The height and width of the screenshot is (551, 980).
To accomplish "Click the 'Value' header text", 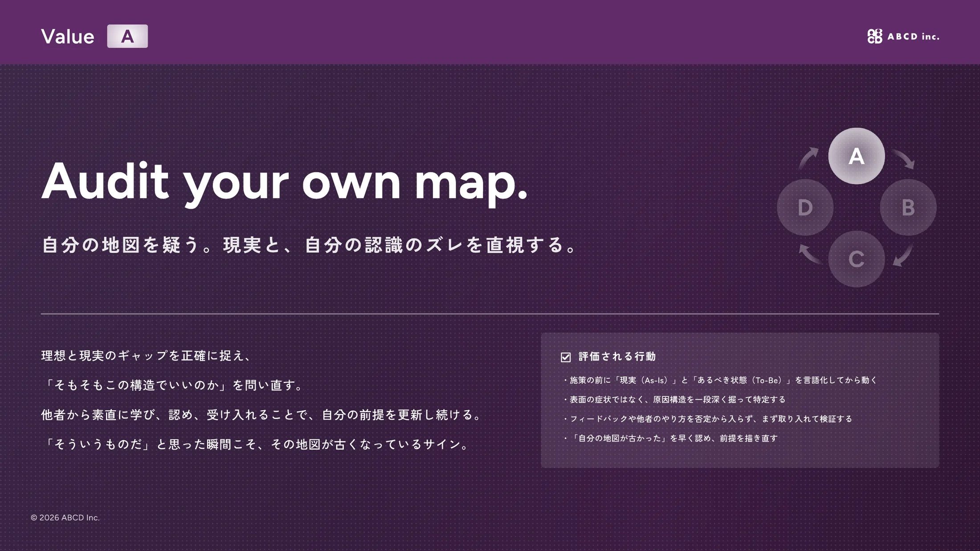I will pyautogui.click(x=68, y=36).
